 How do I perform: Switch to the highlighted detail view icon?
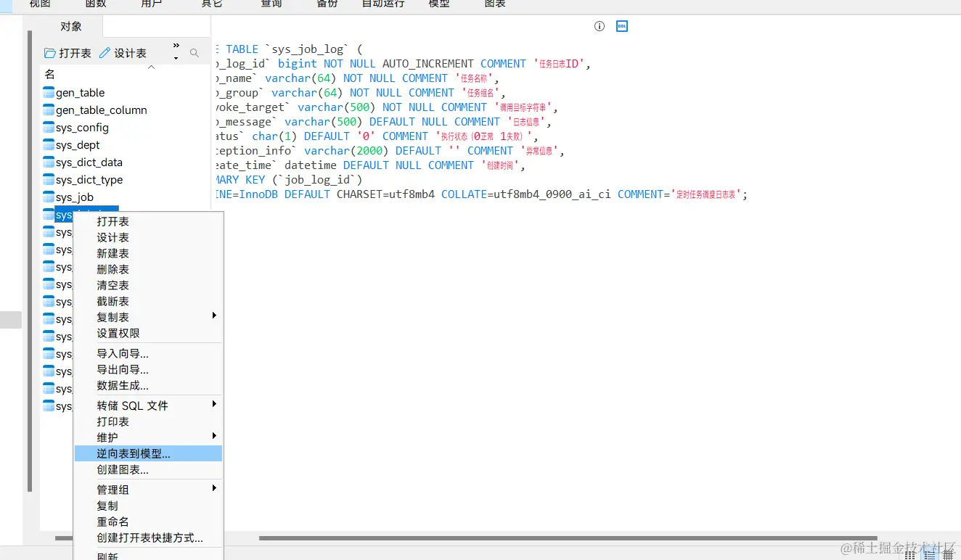coord(929,555)
